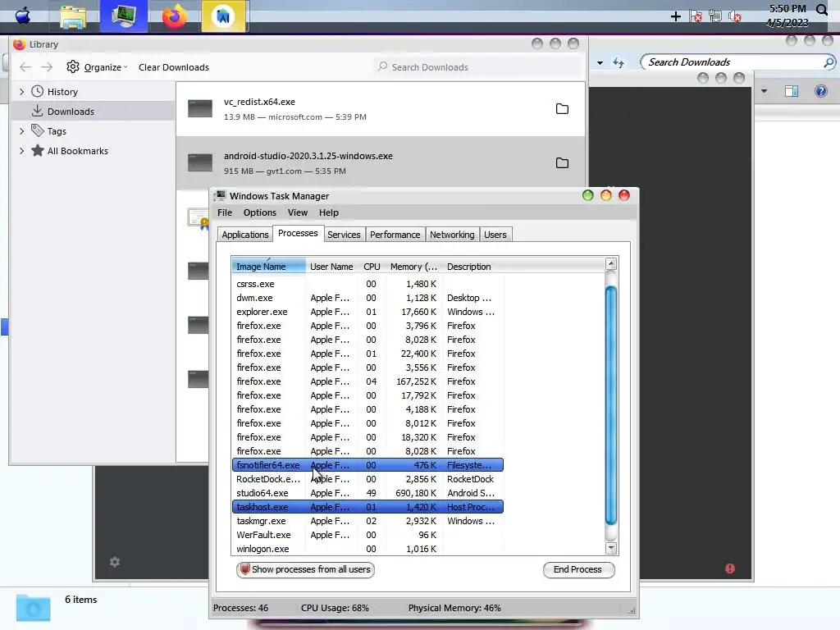
Task: Open the Android Studio taskbar icon
Action: pyautogui.click(x=223, y=16)
